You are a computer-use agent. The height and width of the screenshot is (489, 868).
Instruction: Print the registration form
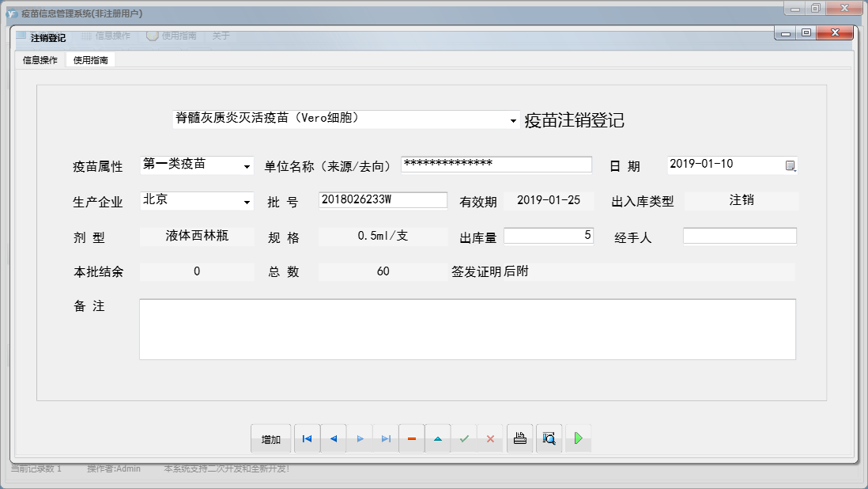[519, 438]
